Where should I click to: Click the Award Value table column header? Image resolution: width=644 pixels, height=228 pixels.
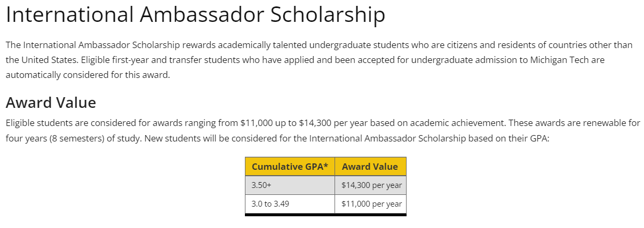tap(370, 167)
